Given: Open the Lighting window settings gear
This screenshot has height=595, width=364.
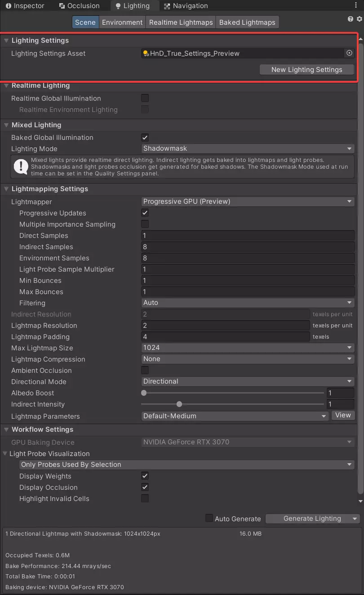Looking at the screenshot, I should [359, 19].
